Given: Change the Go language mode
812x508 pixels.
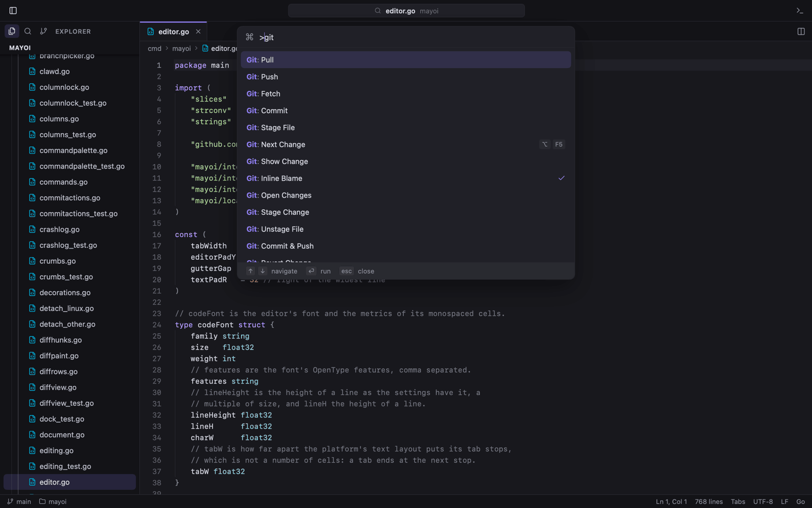Looking at the screenshot, I should tap(800, 501).
